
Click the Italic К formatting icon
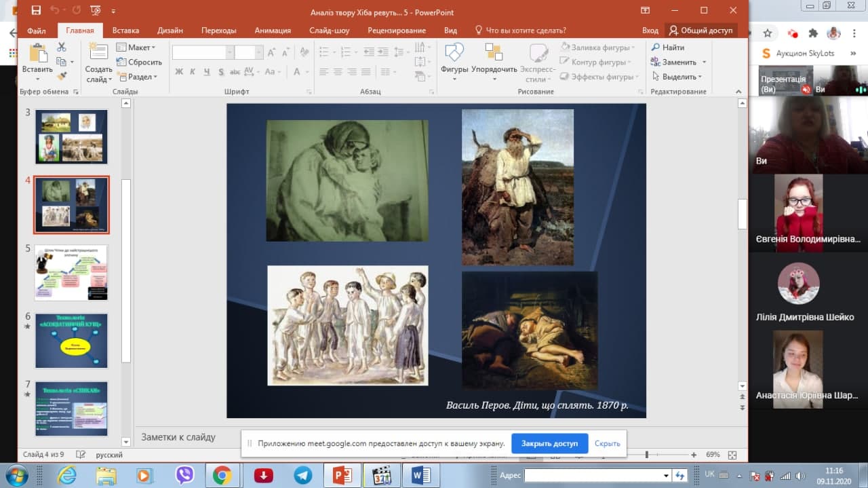pos(193,71)
